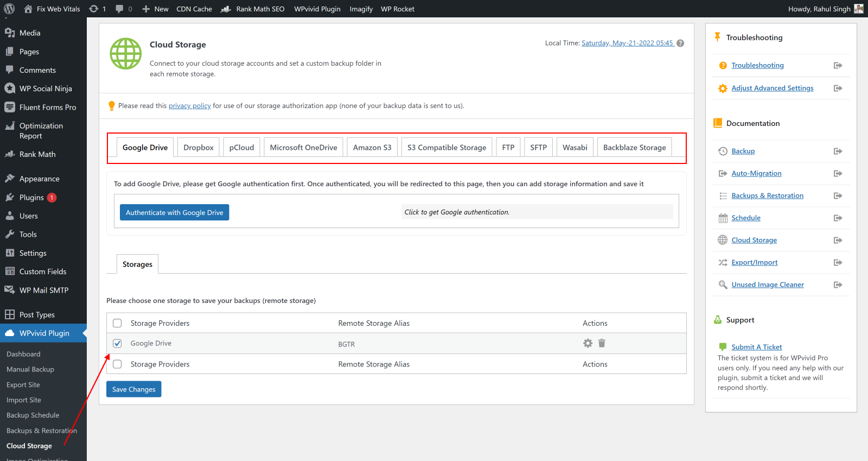Screen dimensions: 868x461
Task: Click the external arrow icon next to Adjust Advanced Settings
Action: point(838,89)
